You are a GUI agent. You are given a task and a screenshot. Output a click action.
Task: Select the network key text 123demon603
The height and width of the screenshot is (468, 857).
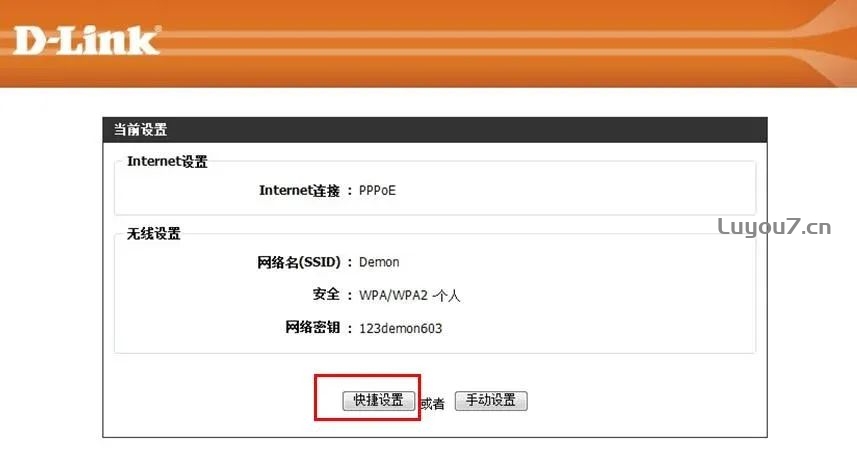(x=400, y=329)
